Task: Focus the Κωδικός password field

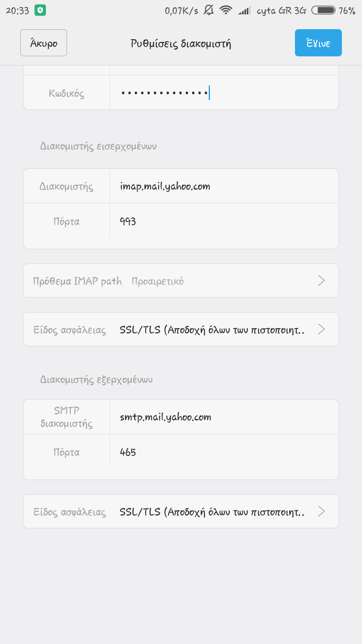Action: click(224, 93)
